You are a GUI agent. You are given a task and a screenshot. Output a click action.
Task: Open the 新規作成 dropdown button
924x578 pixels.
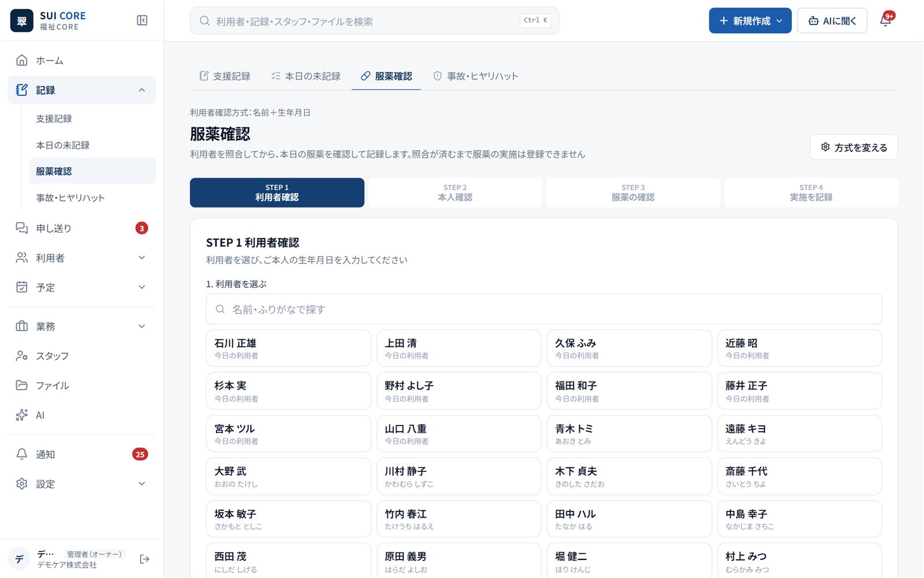(750, 21)
